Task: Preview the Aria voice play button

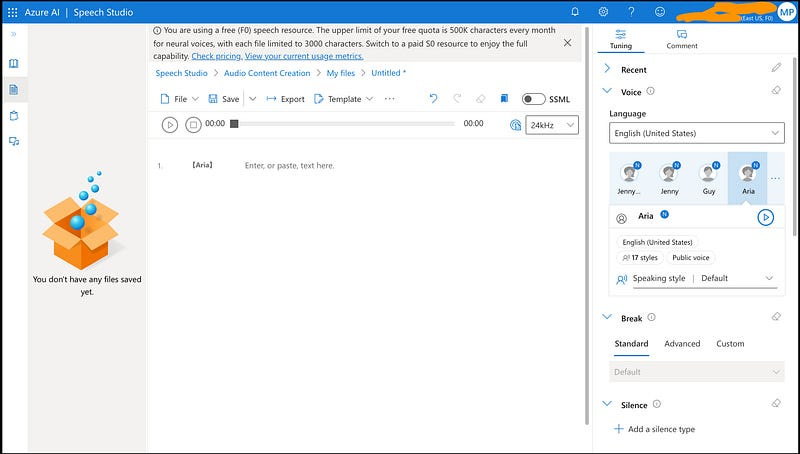Action: coord(765,217)
